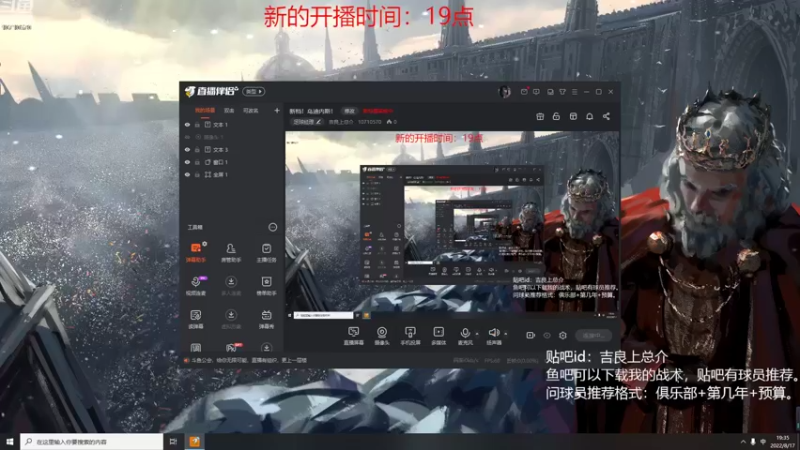The image size is (800, 450).
Task: Click the notification bell icon
Action: click(589, 116)
